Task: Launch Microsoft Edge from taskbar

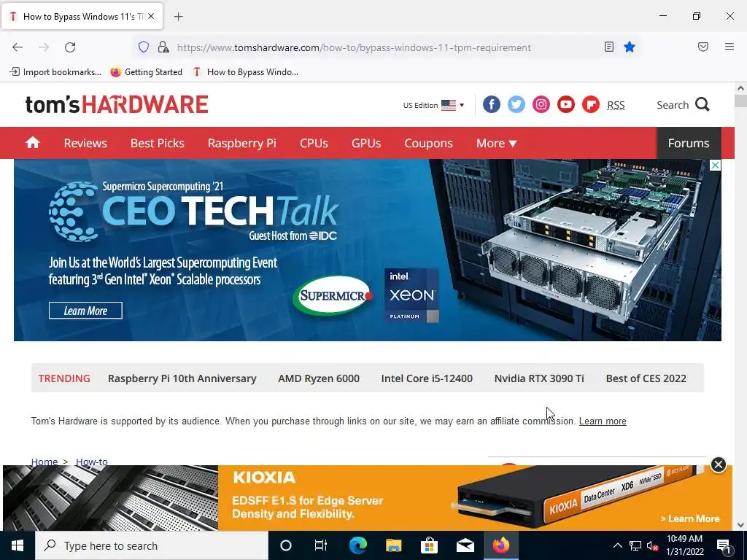Action: pos(357,545)
